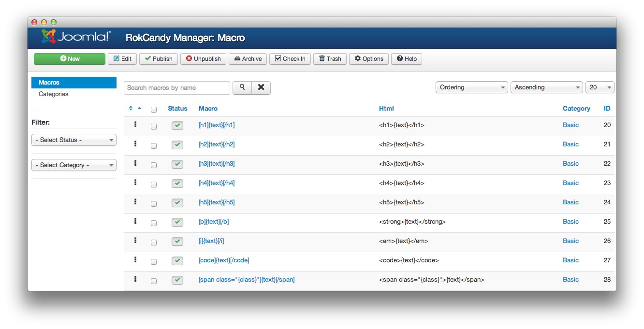Image resolution: width=644 pixels, height=329 pixels.
Task: Click the <strong>{text}</strong> Html cell
Action: [412, 222]
